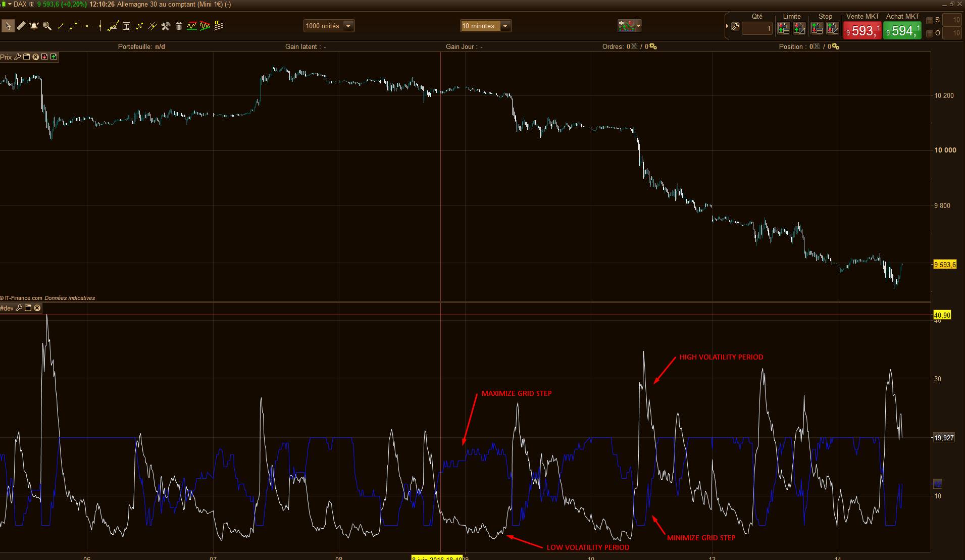Select the red-green triangle pattern tool
Viewport: 965px width, 560px height.
(205, 26)
